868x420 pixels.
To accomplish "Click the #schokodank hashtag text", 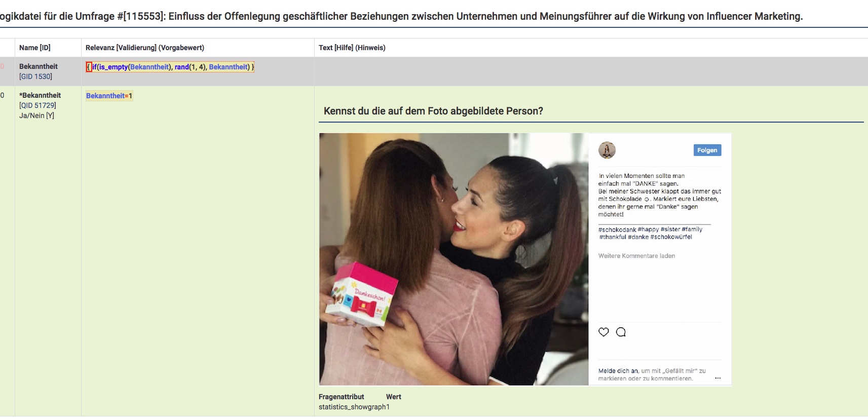I will point(617,230).
